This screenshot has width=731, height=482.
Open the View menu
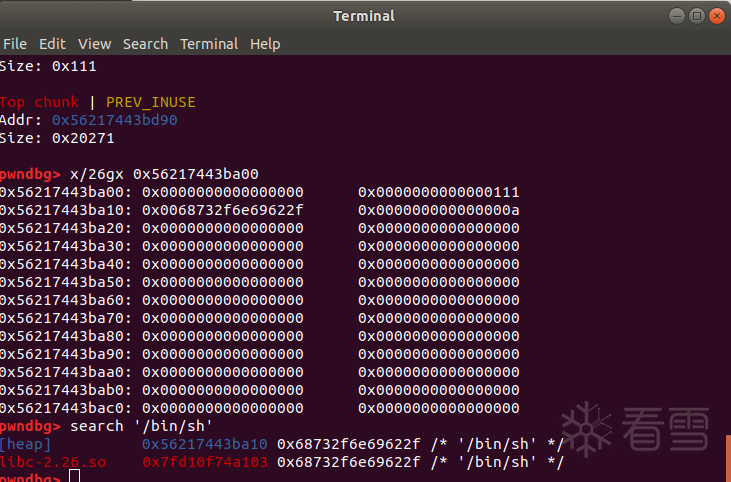95,44
